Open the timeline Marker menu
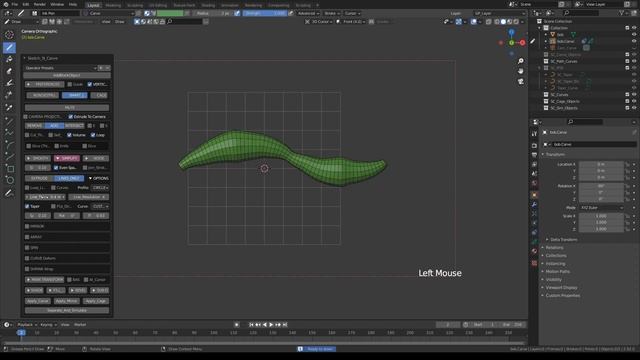This screenshot has height=360, width=640. [x=80, y=325]
